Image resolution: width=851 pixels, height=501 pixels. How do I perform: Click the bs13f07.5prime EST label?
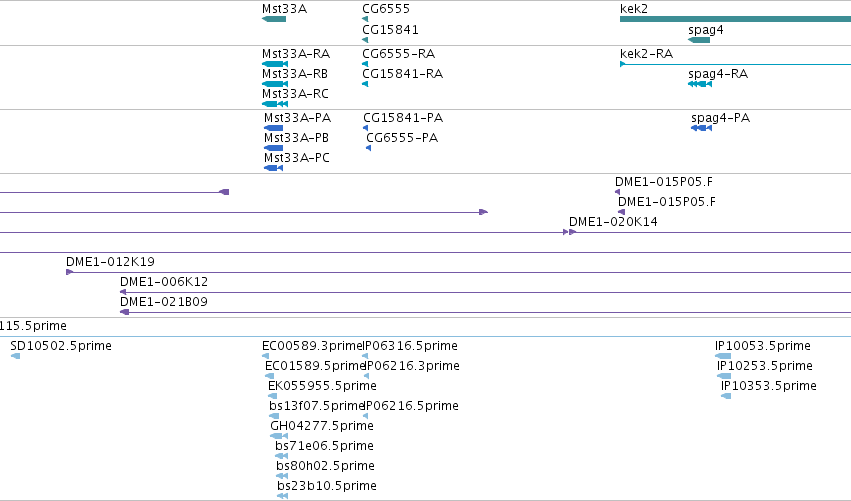(316, 406)
